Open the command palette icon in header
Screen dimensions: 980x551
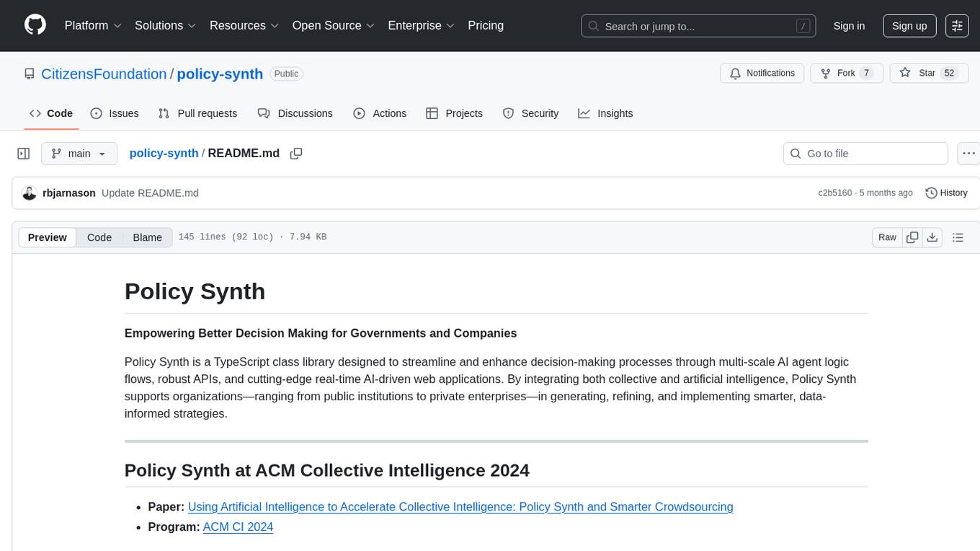pyautogui.click(x=957, y=25)
